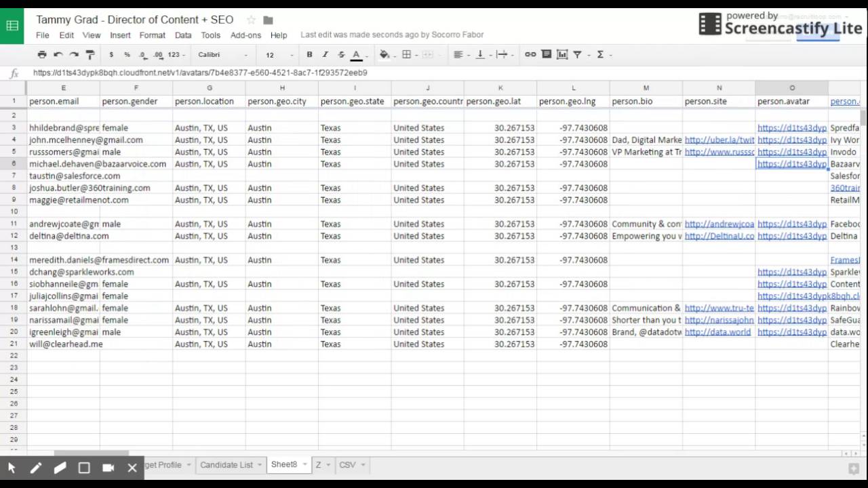Decrease decimal places
Viewport: 868px width, 488px height.
[x=142, y=55]
